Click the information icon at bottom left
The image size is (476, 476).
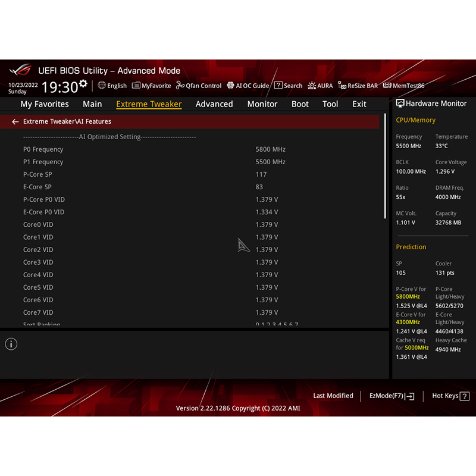coord(11,344)
